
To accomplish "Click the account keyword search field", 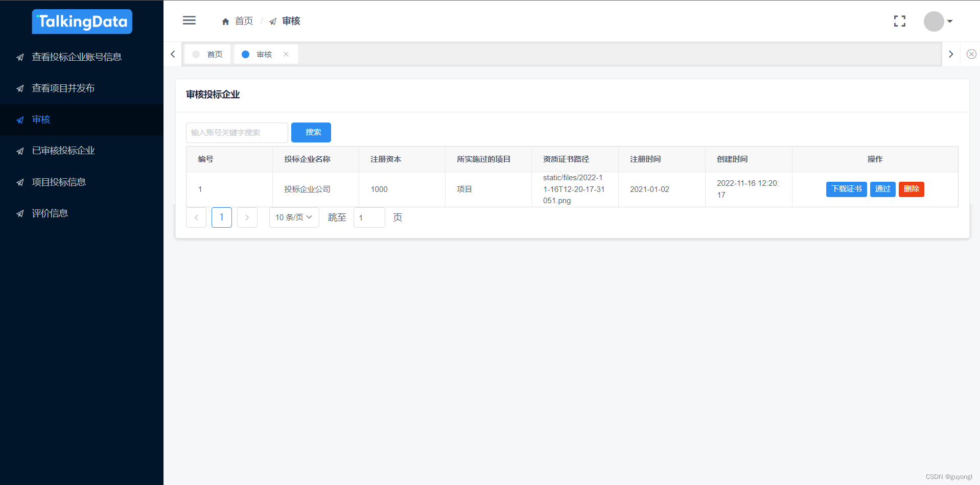I will tap(237, 132).
